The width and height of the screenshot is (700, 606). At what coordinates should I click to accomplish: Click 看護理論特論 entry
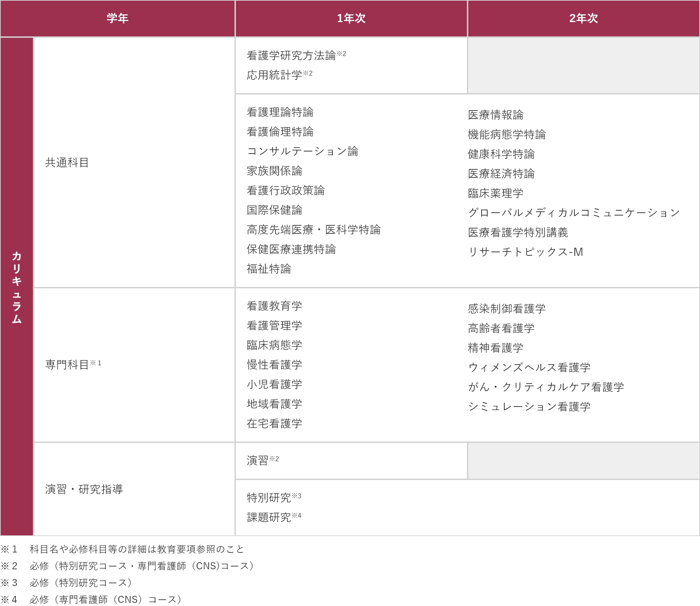[x=280, y=112]
